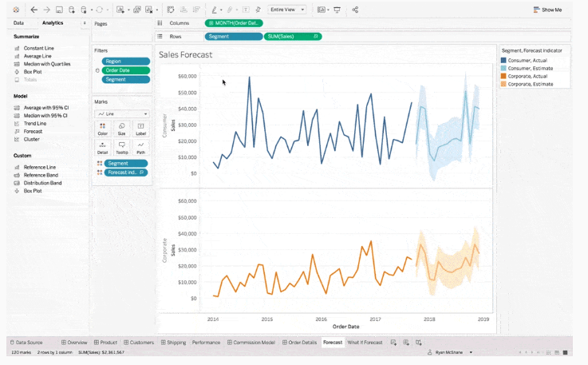Image resolution: width=588 pixels, height=365 pixels.
Task: Click the New worksheet tab icon at bottom
Action: [393, 343]
